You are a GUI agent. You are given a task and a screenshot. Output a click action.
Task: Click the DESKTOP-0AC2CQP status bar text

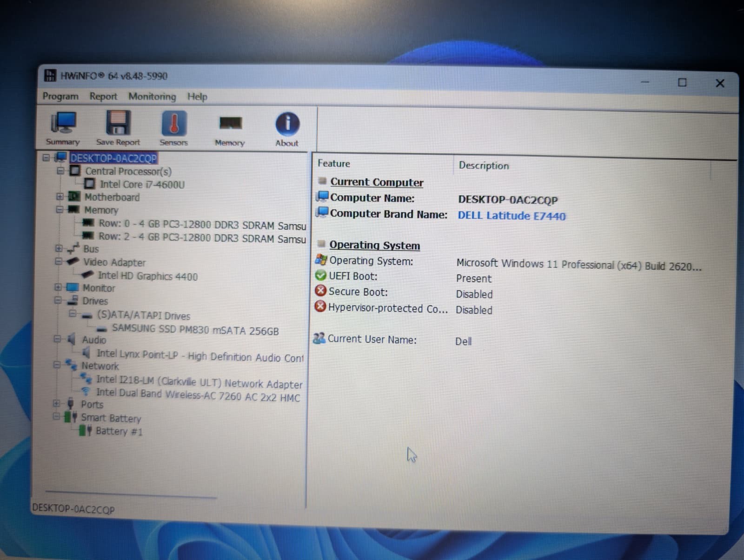[x=73, y=509]
